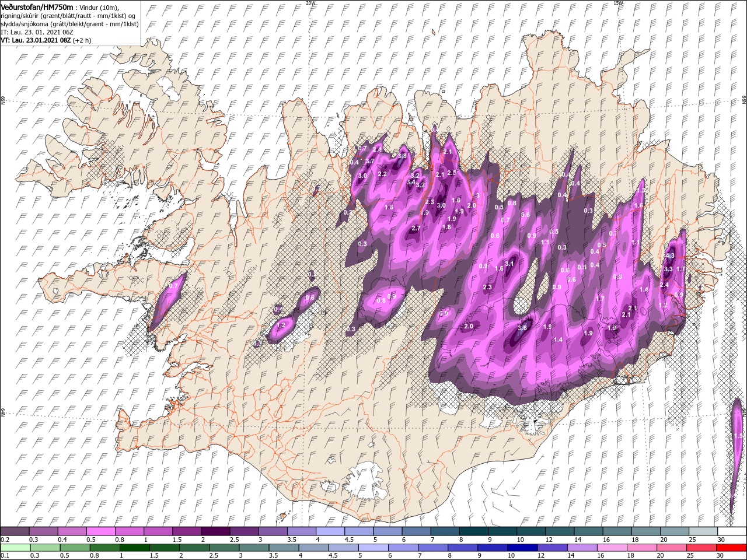Click the 20W longitude label

pos(310,3)
